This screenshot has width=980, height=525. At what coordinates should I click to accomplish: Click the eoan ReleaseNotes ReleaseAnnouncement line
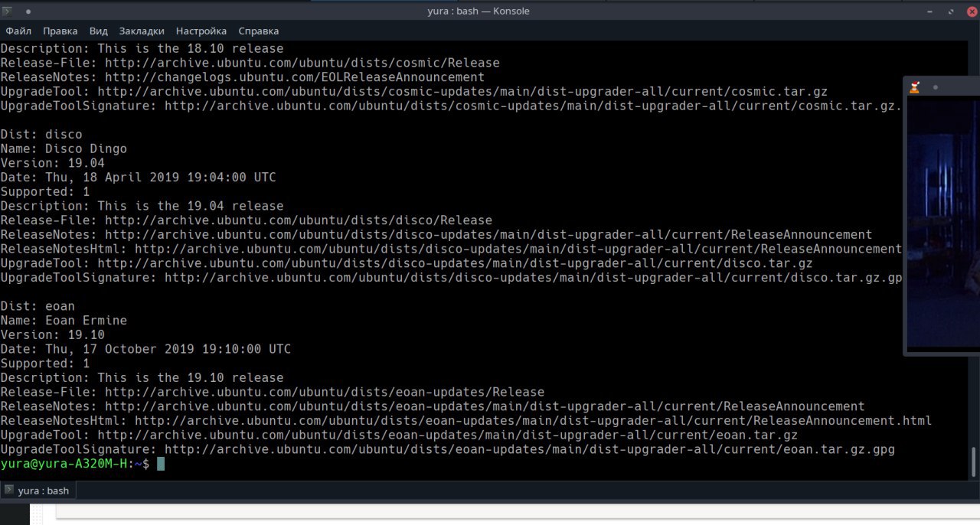tap(433, 406)
